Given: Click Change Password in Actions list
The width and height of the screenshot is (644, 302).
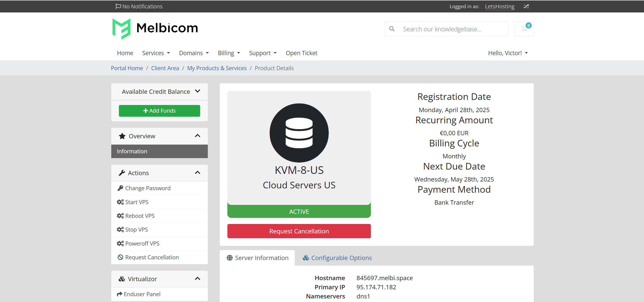Looking at the screenshot, I should [160, 188].
